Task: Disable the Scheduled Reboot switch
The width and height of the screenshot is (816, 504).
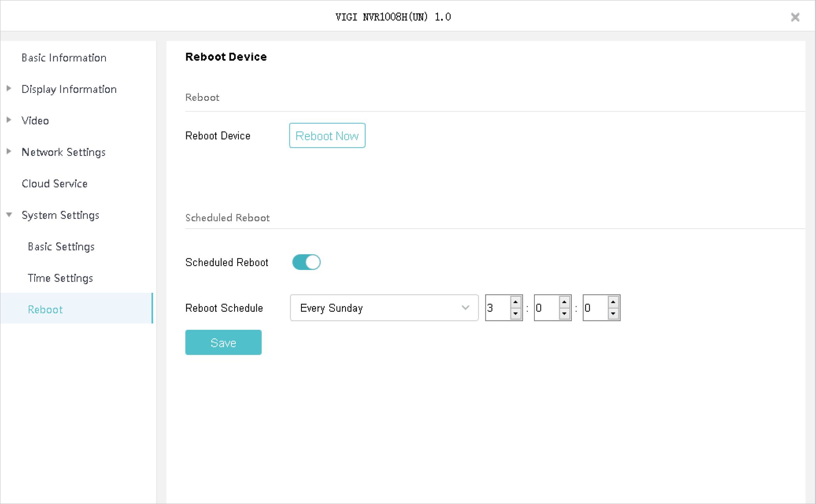Action: pyautogui.click(x=306, y=262)
